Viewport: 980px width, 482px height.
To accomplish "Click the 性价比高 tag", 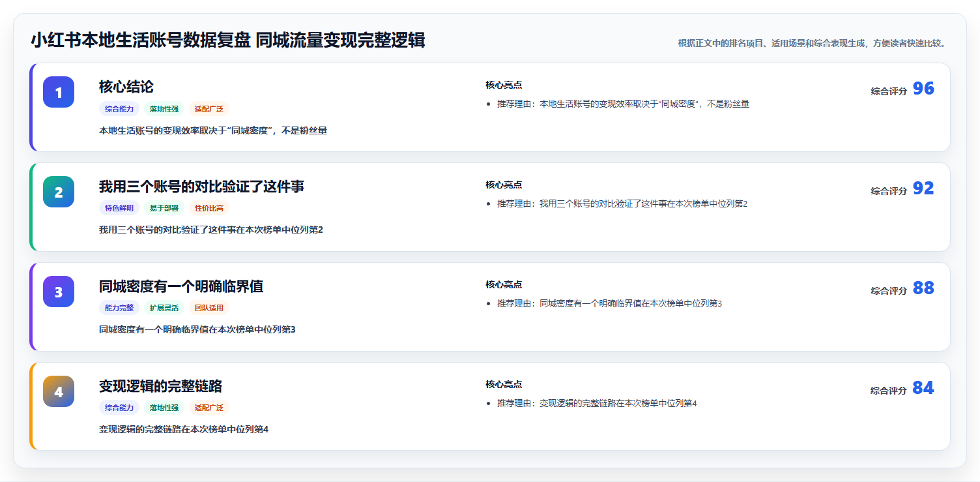I will (209, 209).
